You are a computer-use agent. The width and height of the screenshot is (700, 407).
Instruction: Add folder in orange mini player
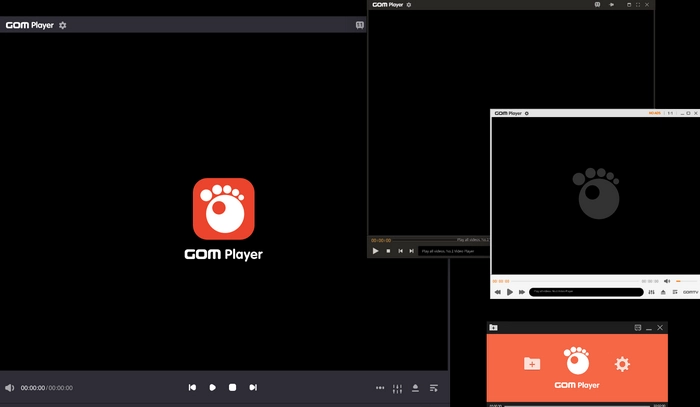click(x=532, y=364)
